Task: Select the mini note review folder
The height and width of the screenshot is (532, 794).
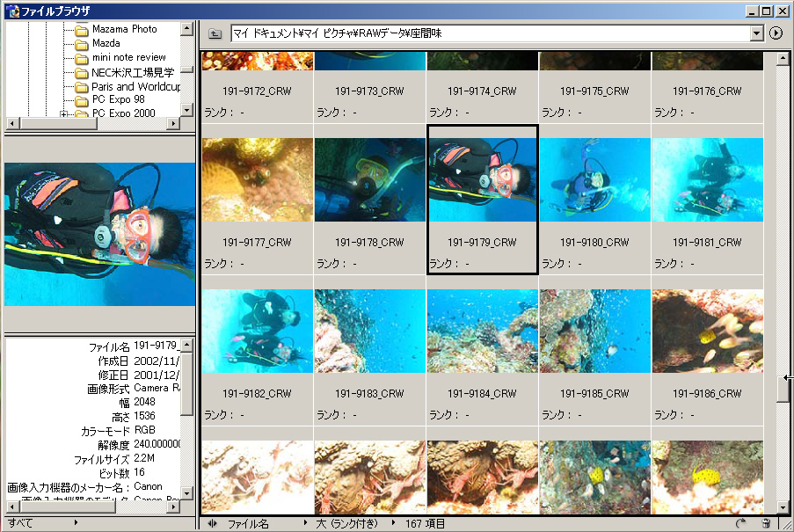Action: click(x=128, y=57)
